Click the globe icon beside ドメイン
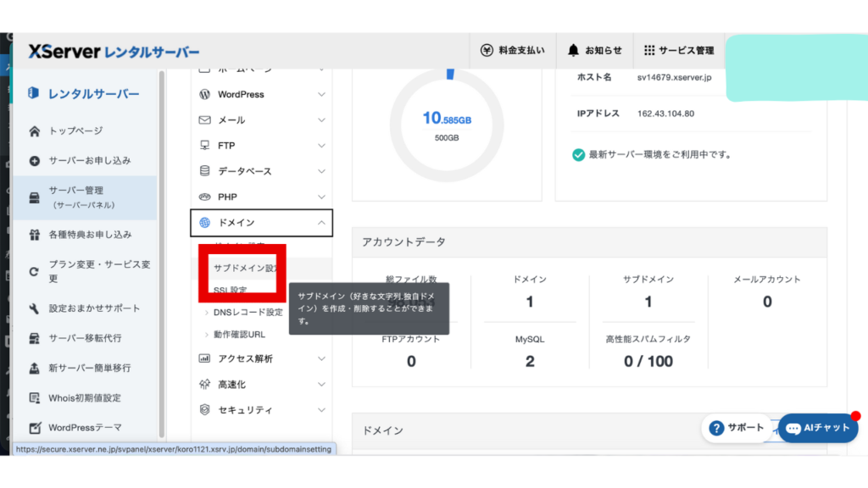868x488 pixels. 204,223
